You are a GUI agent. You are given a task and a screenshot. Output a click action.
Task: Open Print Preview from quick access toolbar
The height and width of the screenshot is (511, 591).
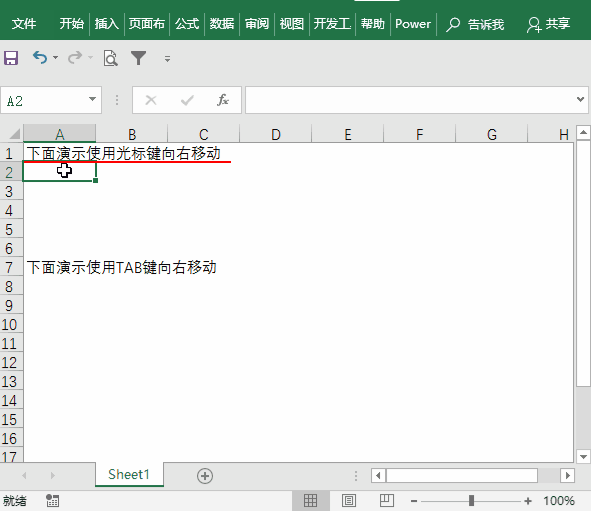click(110, 58)
